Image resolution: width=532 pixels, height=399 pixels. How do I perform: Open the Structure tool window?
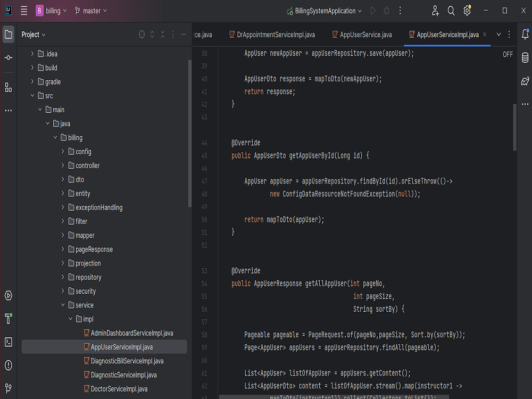tap(8, 87)
